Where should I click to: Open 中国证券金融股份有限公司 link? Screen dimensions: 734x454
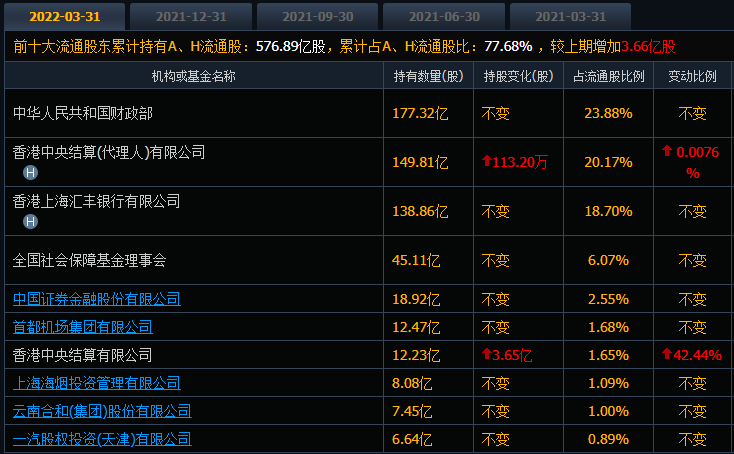tap(96, 299)
